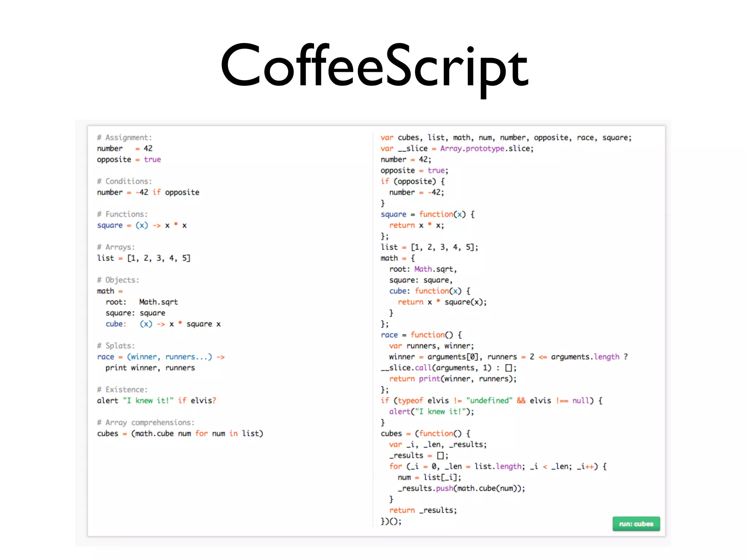Click 'print winner, runners' line
The height and width of the screenshot is (560, 747).
coord(150,367)
